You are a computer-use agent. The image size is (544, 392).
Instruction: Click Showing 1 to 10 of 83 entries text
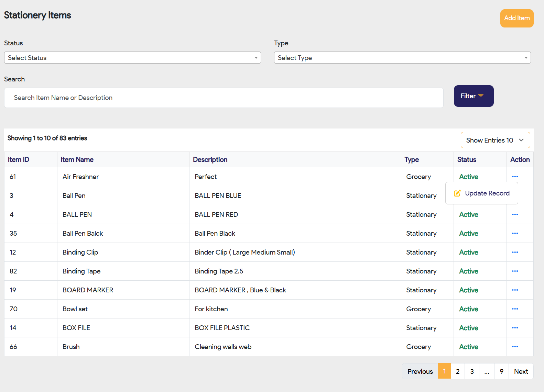tap(47, 138)
